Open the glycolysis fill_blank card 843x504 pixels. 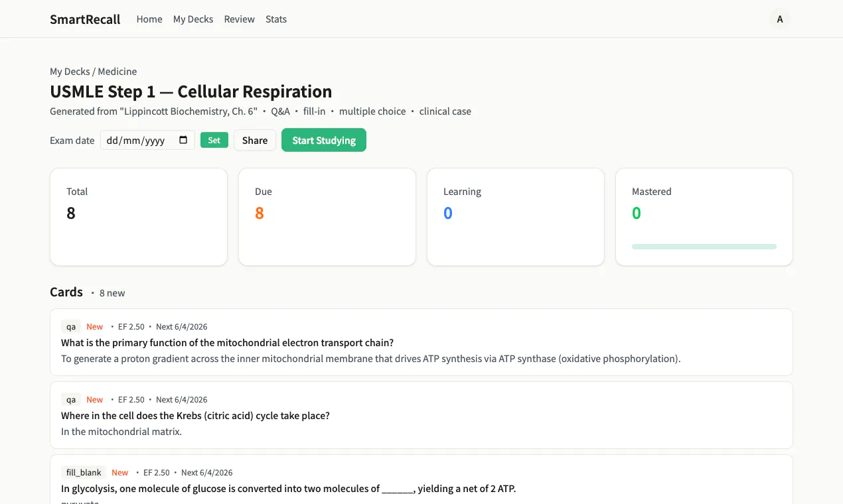421,480
